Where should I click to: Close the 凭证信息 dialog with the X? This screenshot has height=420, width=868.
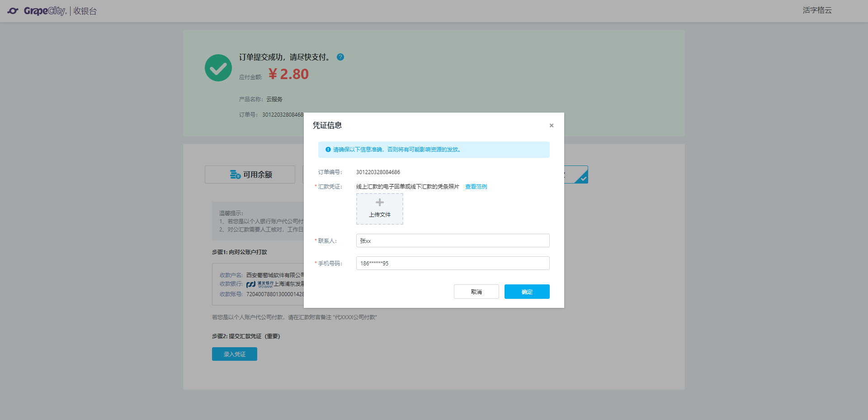[x=552, y=126]
